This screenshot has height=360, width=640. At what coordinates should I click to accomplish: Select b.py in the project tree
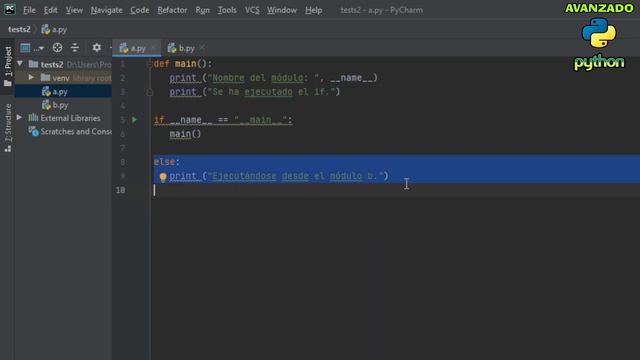pyautogui.click(x=63, y=105)
